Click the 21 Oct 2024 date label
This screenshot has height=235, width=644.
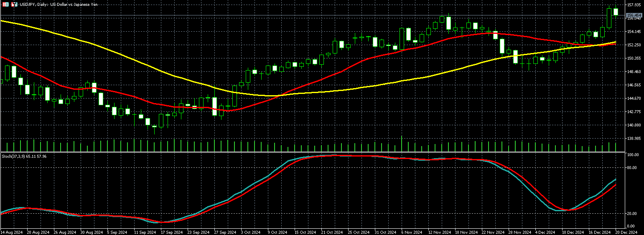[331, 232]
